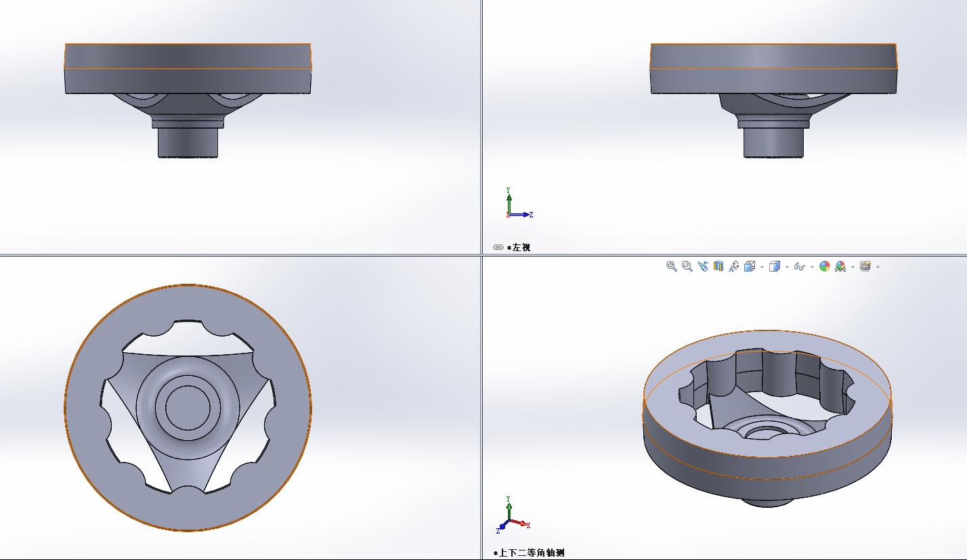Expand the Display Style dropdown arrow
The width and height of the screenshot is (967, 560).
(787, 267)
